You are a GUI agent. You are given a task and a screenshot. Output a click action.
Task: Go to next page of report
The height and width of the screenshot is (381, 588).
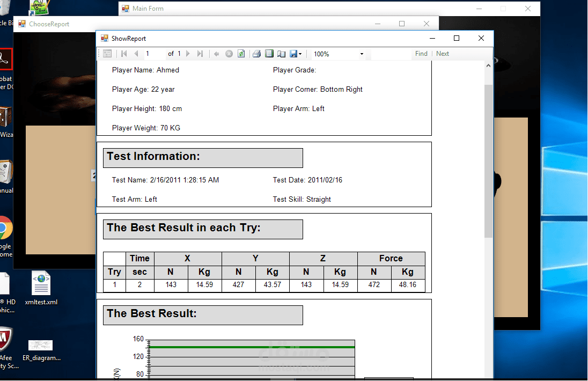[188, 54]
